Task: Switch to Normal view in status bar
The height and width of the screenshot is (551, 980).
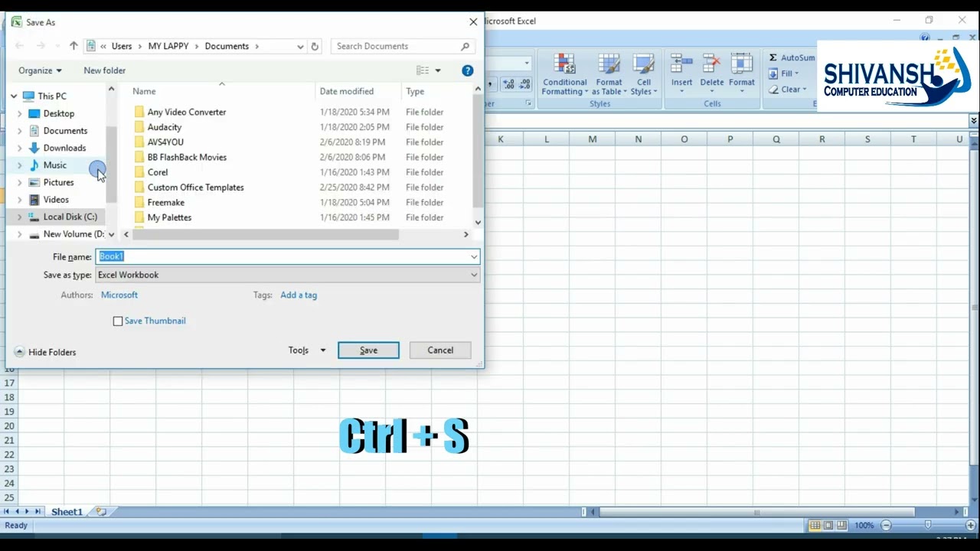Action: (815, 526)
